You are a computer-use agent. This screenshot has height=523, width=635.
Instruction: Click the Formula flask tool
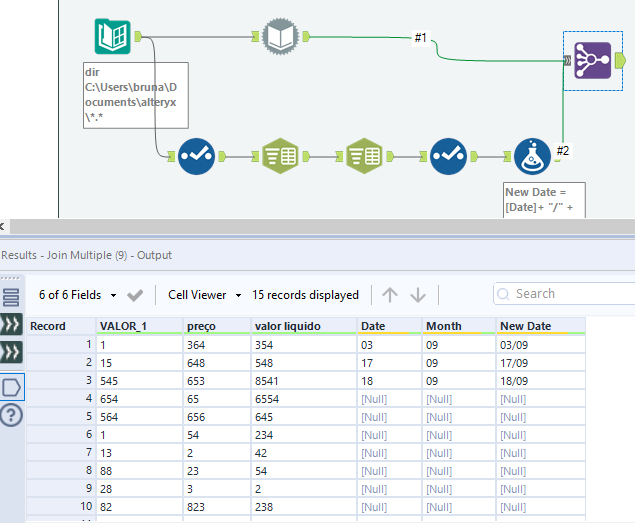(x=532, y=156)
